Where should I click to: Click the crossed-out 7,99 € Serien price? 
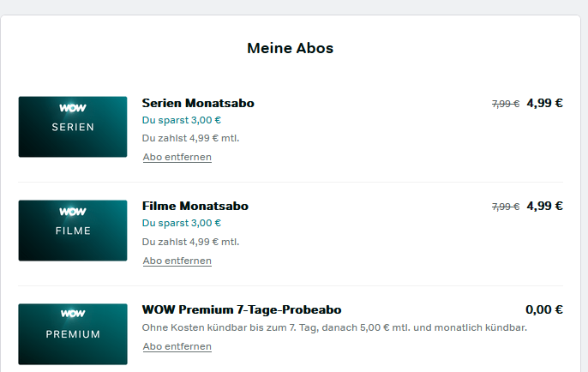[506, 104]
